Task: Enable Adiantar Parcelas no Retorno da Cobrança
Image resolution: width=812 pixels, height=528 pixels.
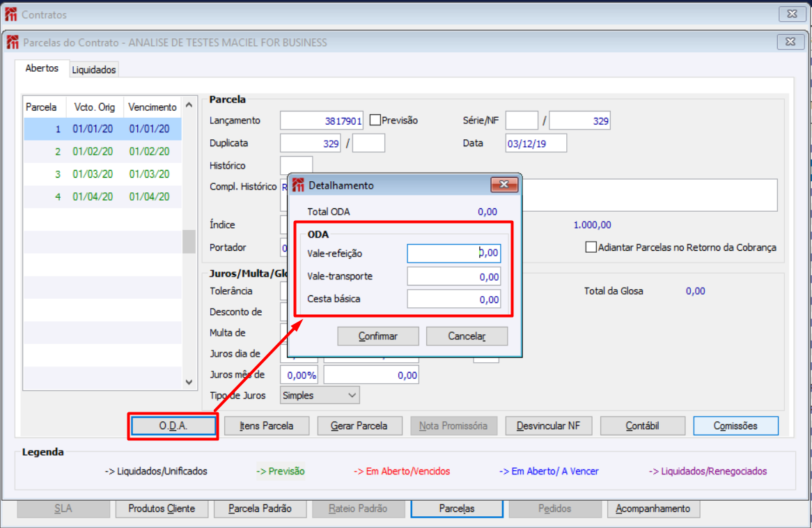Action: click(591, 247)
